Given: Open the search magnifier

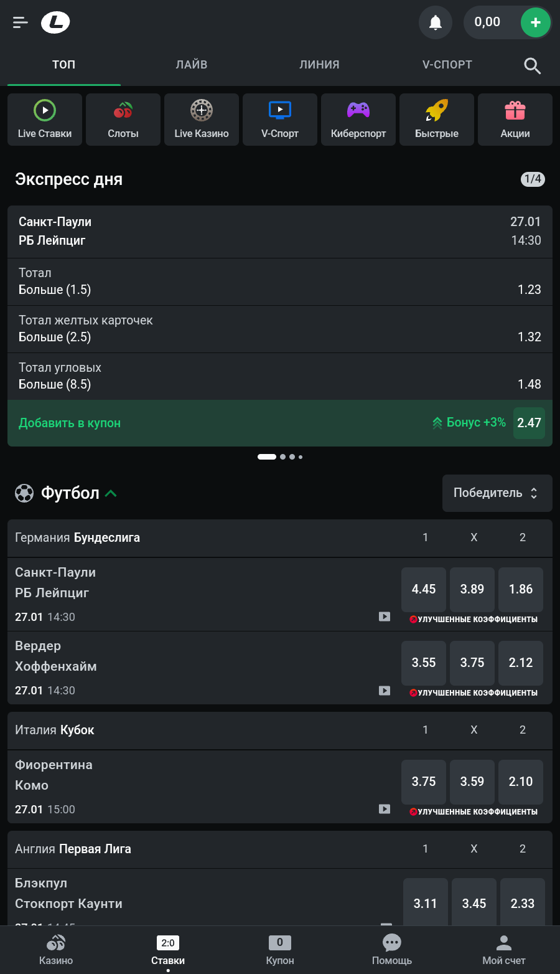Looking at the screenshot, I should [532, 65].
